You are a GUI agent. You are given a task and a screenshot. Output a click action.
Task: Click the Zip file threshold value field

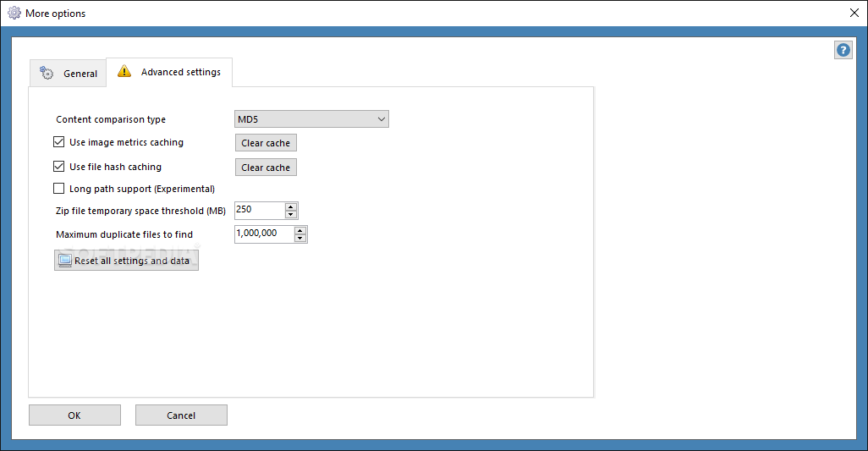coord(260,211)
